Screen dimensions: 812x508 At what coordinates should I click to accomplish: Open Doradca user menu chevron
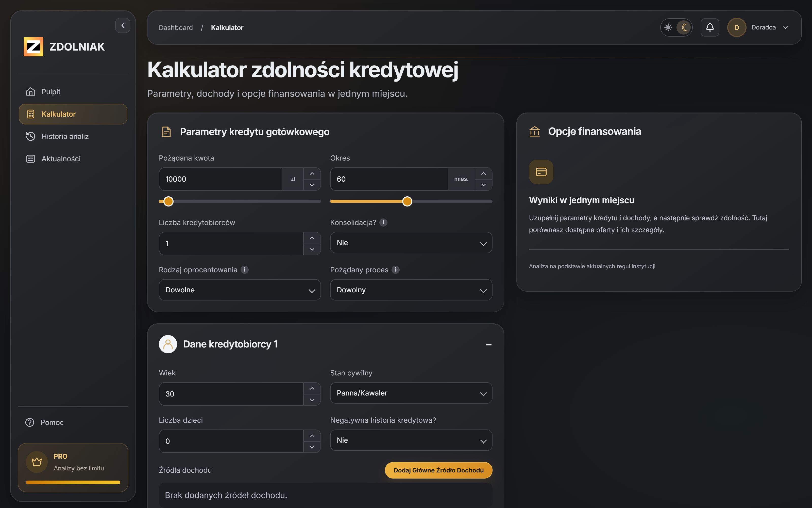tap(786, 27)
